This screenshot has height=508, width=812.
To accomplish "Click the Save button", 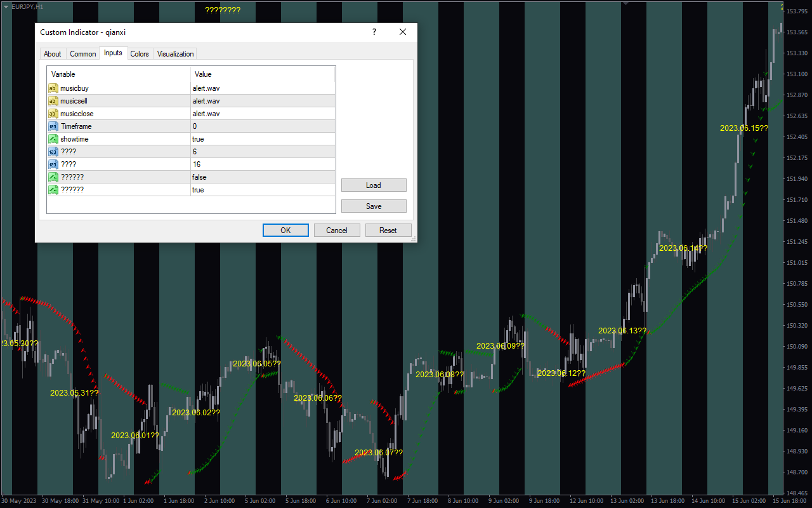I will pyautogui.click(x=374, y=206).
